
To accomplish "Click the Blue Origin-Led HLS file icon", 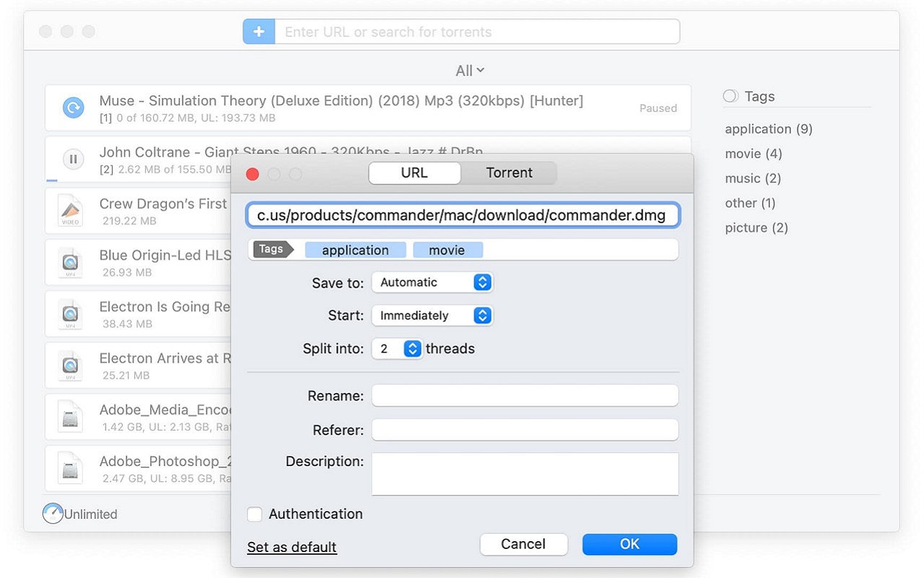I will coord(71,262).
